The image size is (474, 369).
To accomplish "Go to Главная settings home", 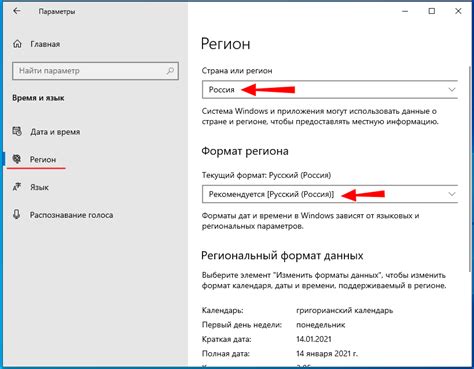I will click(45, 44).
